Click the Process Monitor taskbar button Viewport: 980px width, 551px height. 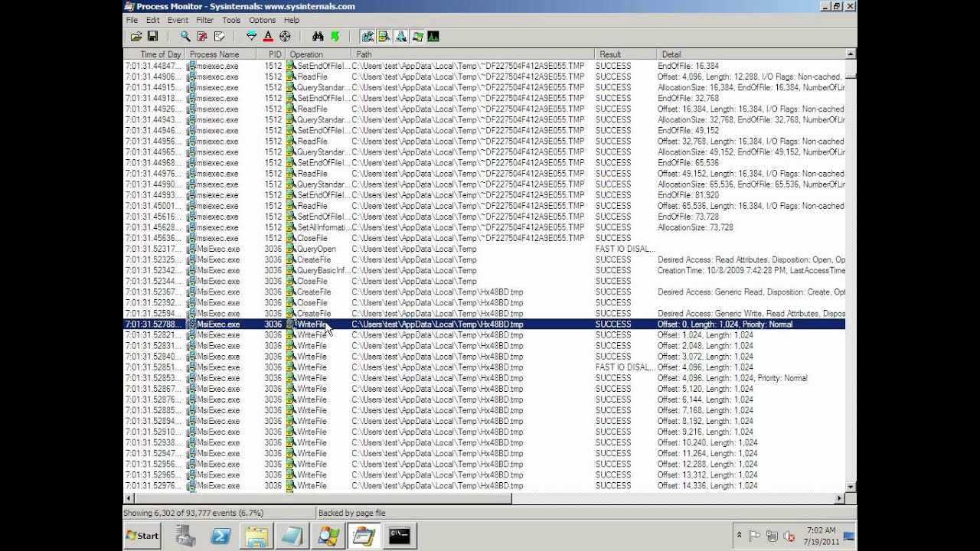click(x=364, y=536)
